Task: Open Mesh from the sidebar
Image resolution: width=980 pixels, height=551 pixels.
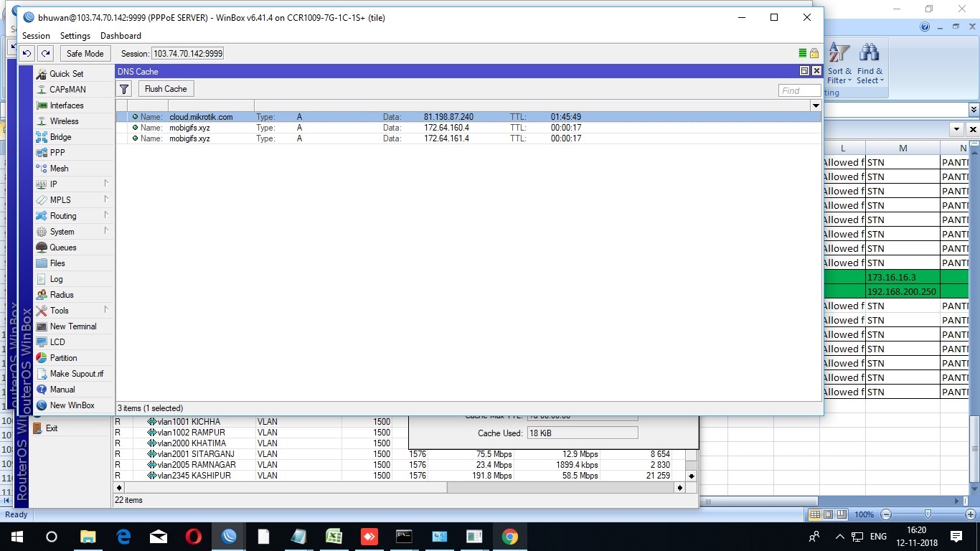Action: click(x=59, y=169)
